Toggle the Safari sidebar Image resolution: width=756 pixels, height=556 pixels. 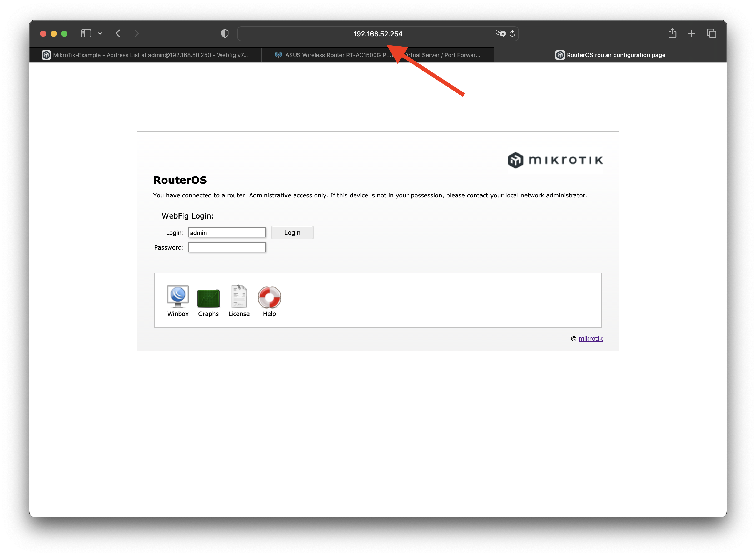click(86, 33)
